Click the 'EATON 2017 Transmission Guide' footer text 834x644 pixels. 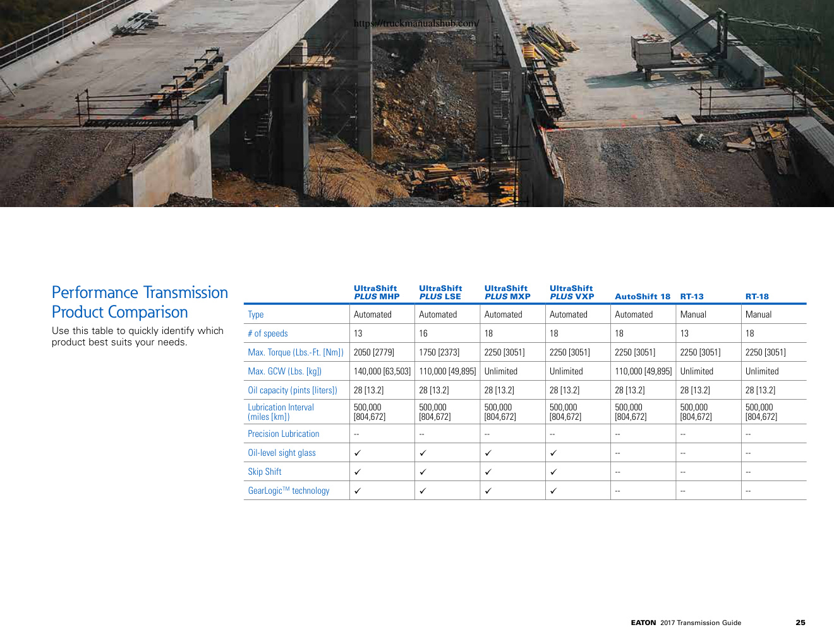[x=686, y=623]
